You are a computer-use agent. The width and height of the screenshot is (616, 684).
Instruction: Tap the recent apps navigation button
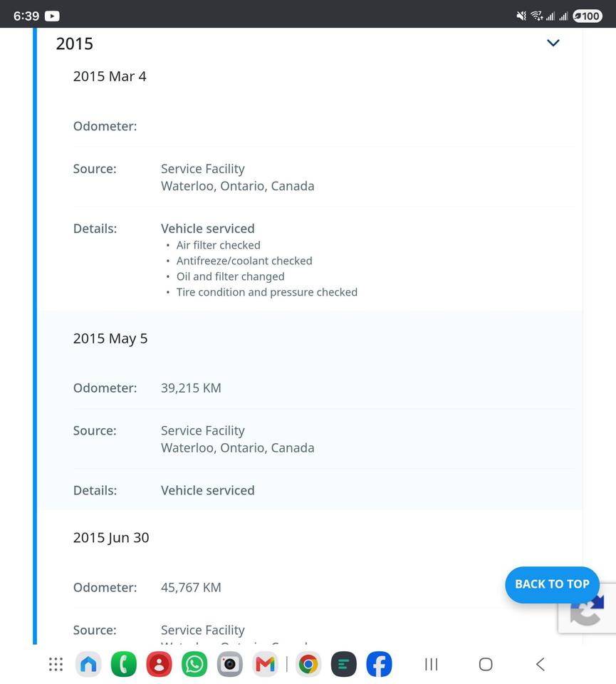431,664
